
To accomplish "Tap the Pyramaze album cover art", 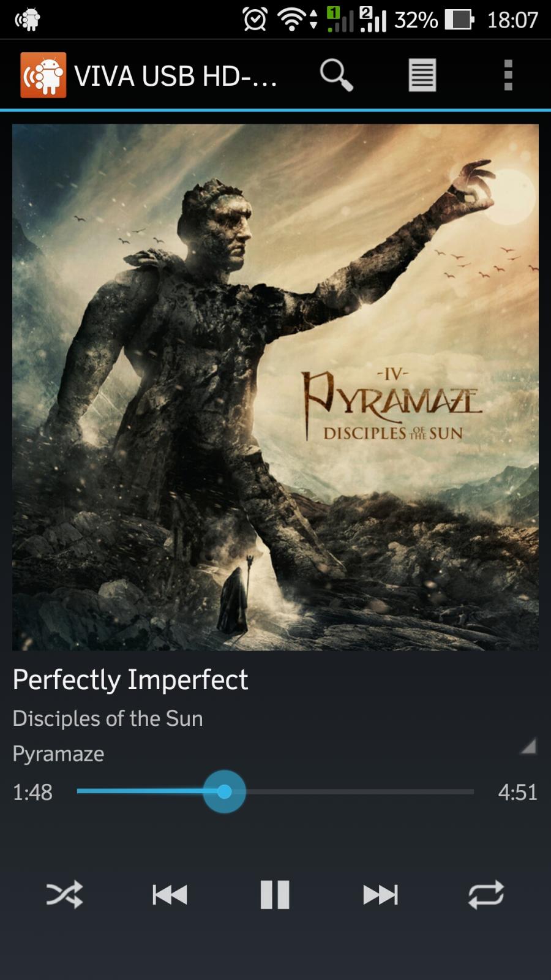I will [275, 387].
